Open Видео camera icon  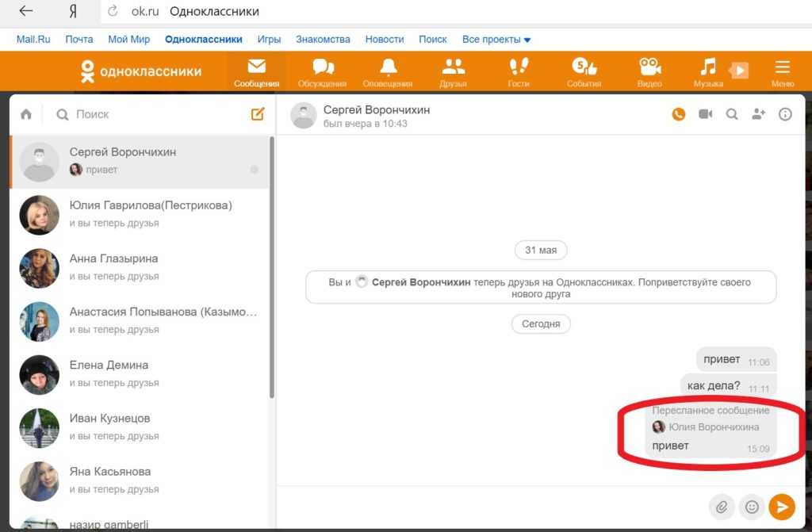649,71
